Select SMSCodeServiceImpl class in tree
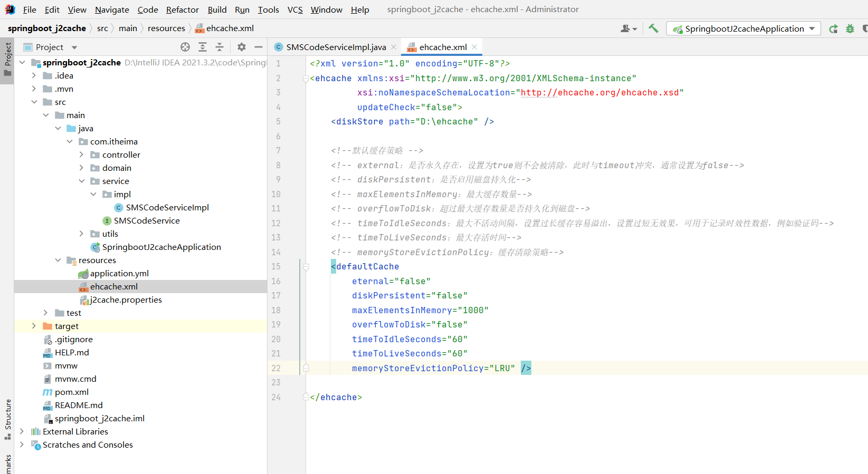 [x=167, y=207]
